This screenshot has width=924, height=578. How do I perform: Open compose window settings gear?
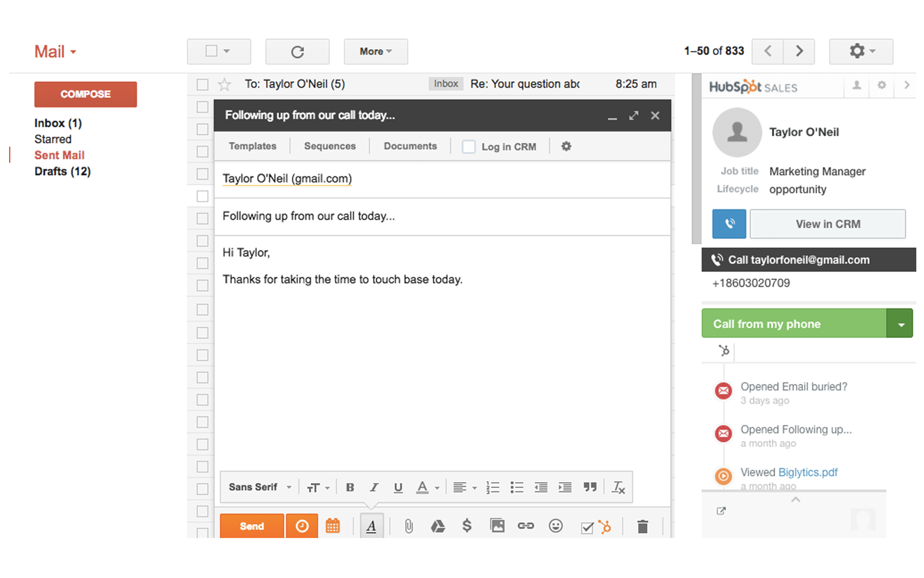point(566,146)
